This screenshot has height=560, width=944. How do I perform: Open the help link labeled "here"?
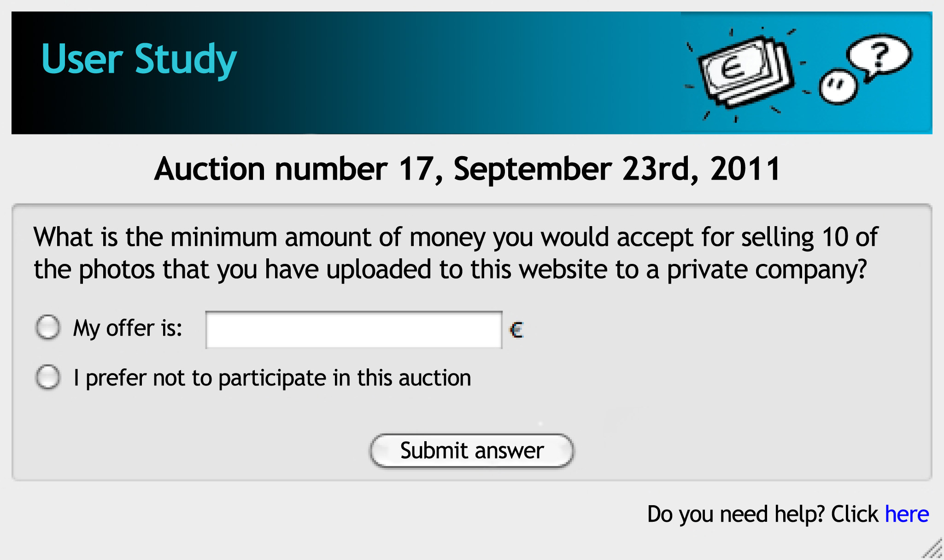(x=907, y=514)
